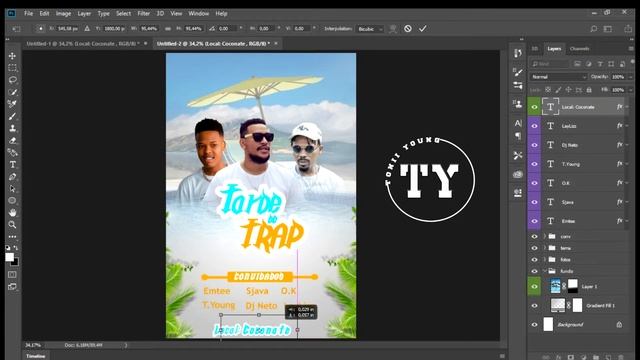Click link width and height chain icon
Image resolution: width=640 pixels, height=360 pixels.
(x=168, y=29)
